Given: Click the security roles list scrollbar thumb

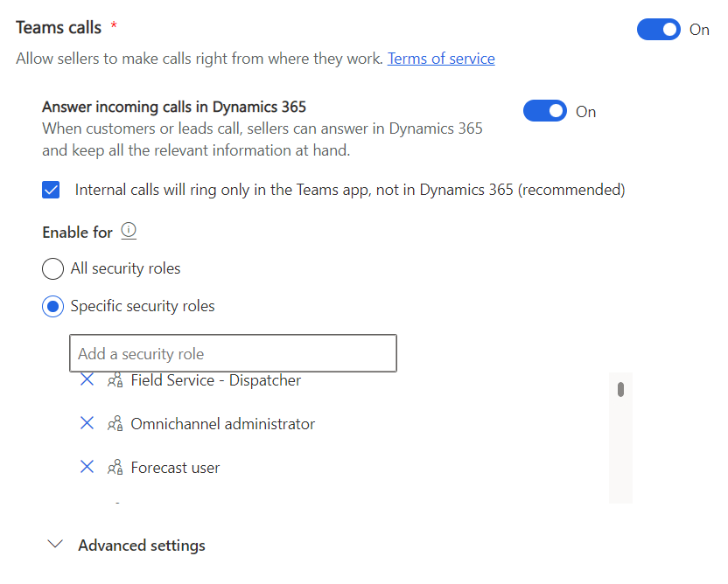Looking at the screenshot, I should click(620, 389).
